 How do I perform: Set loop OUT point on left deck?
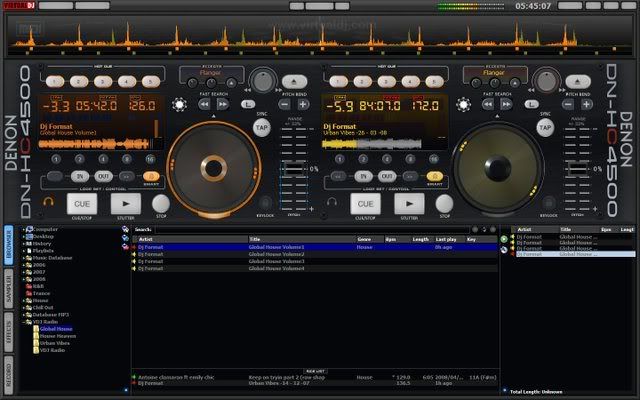click(x=104, y=176)
